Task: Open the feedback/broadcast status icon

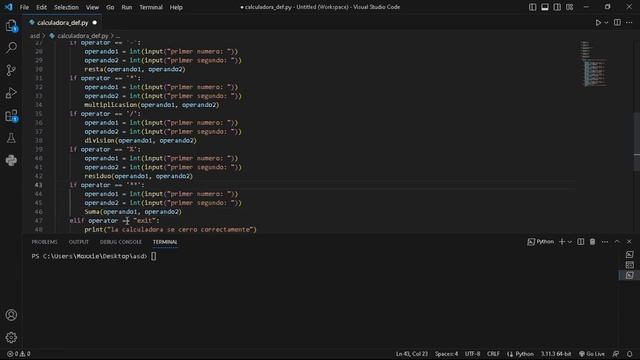Action: pyautogui.click(x=616, y=354)
